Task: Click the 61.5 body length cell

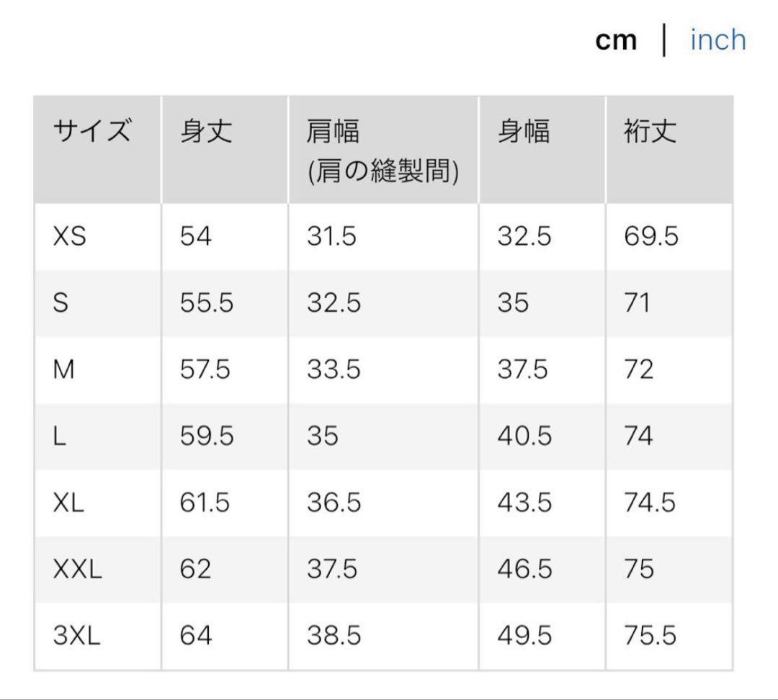Action: [205, 503]
